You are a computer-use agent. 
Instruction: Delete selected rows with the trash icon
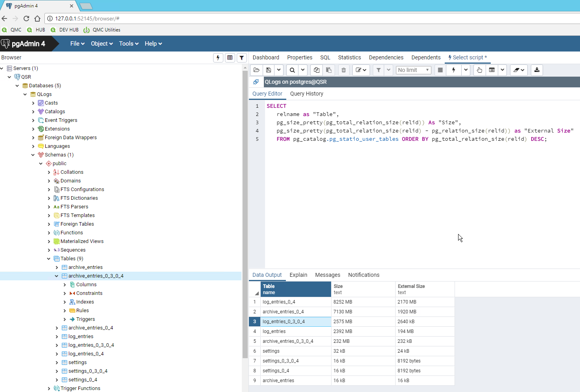[x=343, y=70]
